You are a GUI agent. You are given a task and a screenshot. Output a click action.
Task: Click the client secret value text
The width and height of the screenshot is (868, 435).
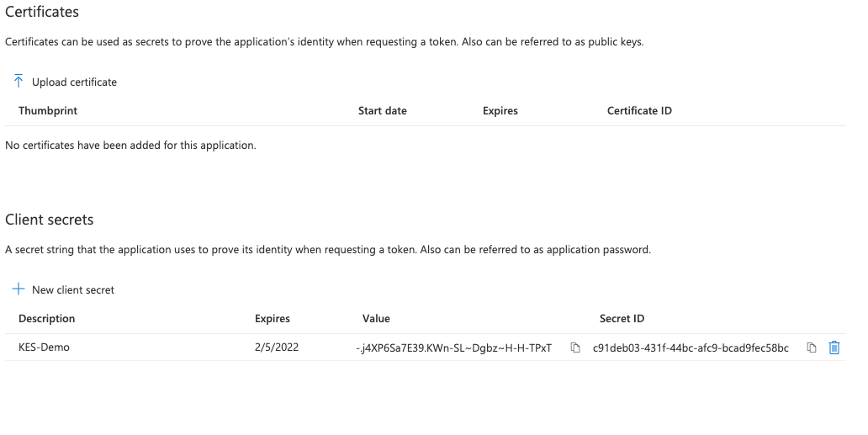(454, 347)
